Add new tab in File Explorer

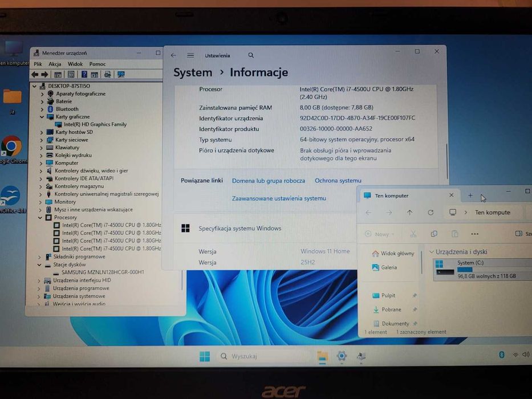click(x=470, y=196)
